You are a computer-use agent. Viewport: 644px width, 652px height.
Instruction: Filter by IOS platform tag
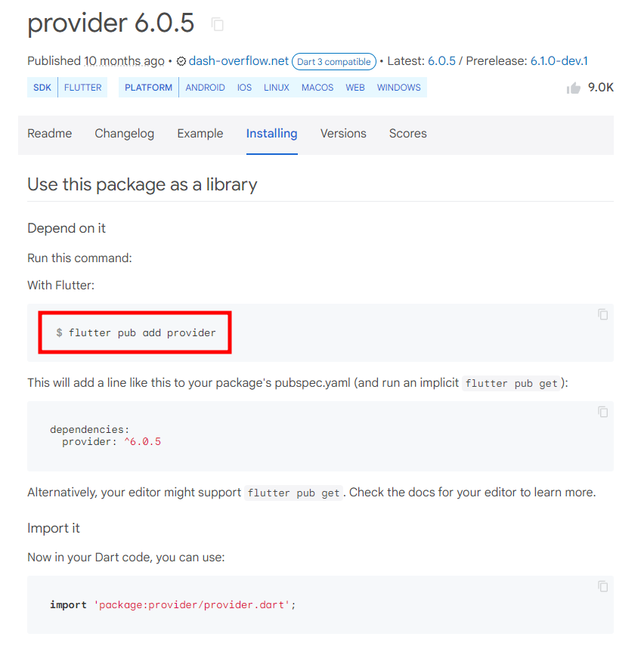click(244, 88)
